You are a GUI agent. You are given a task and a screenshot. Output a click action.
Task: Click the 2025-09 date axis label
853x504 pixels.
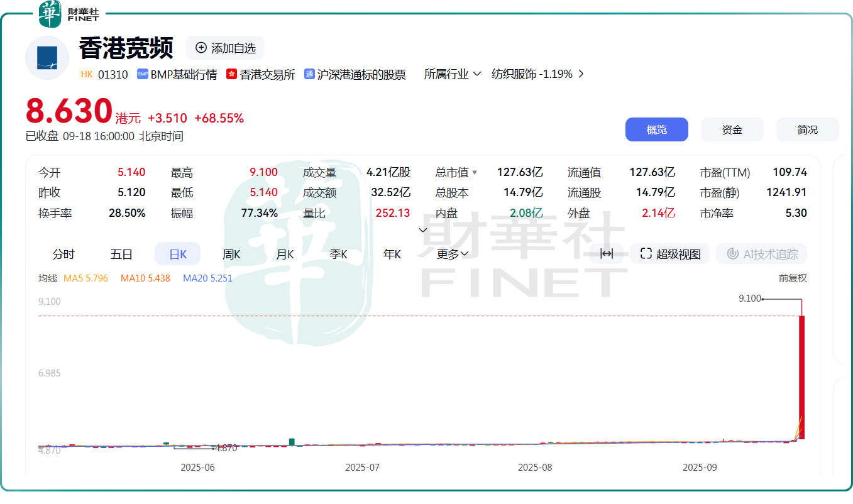pos(700,468)
